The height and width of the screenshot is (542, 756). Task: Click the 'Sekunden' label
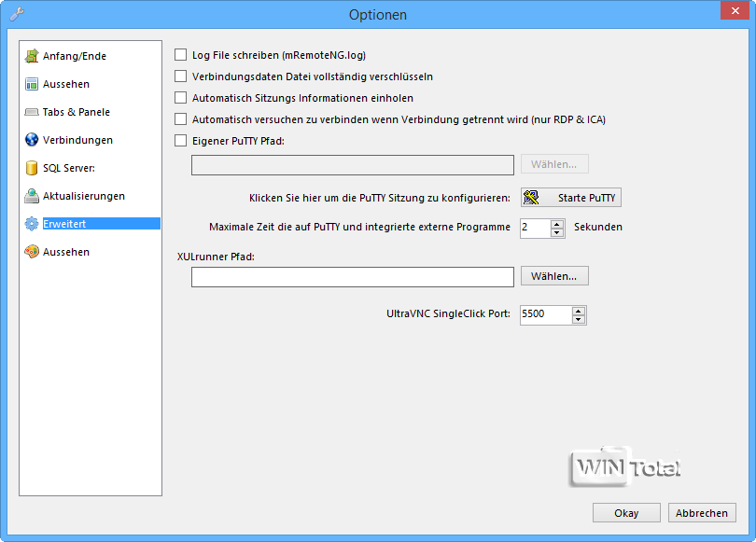tap(598, 227)
